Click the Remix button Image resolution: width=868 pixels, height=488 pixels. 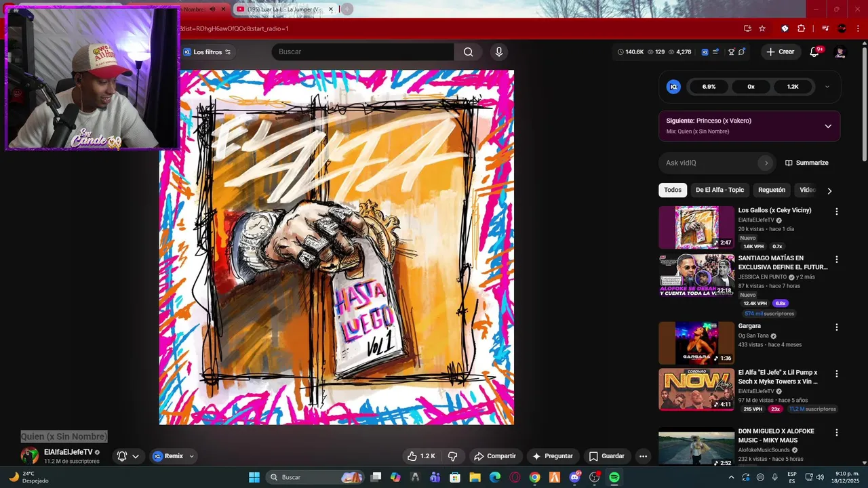coord(168,456)
